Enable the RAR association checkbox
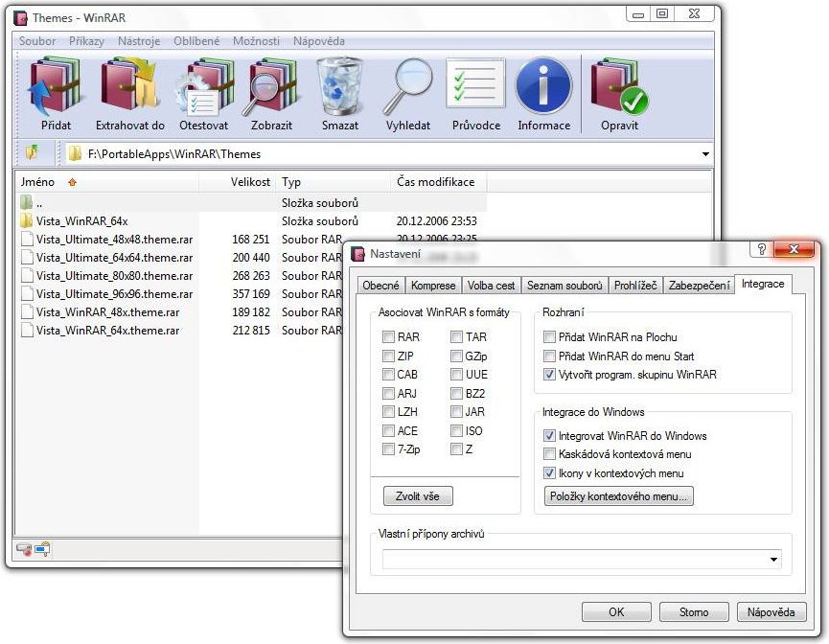Screen dimensions: 829x644 coord(388,336)
